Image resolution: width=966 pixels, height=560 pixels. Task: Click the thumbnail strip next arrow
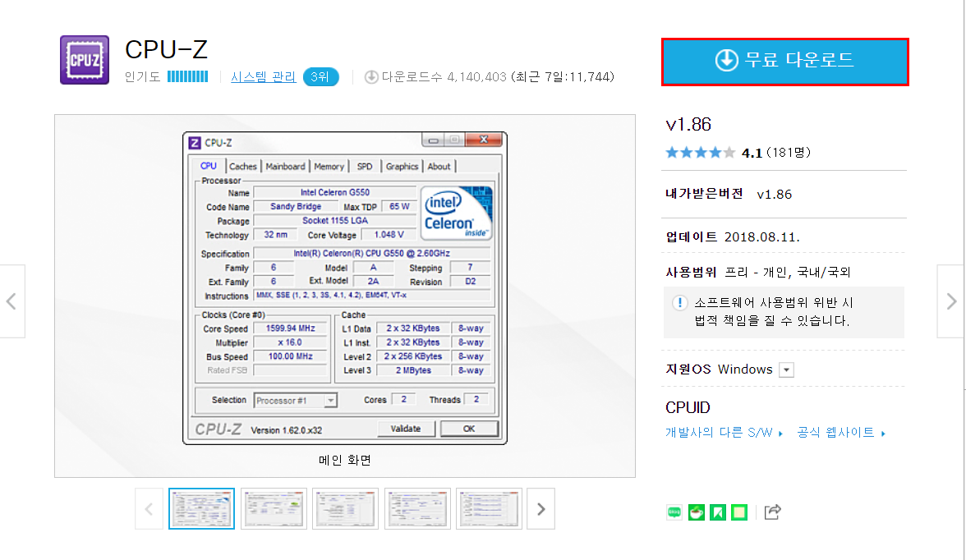[x=540, y=509]
